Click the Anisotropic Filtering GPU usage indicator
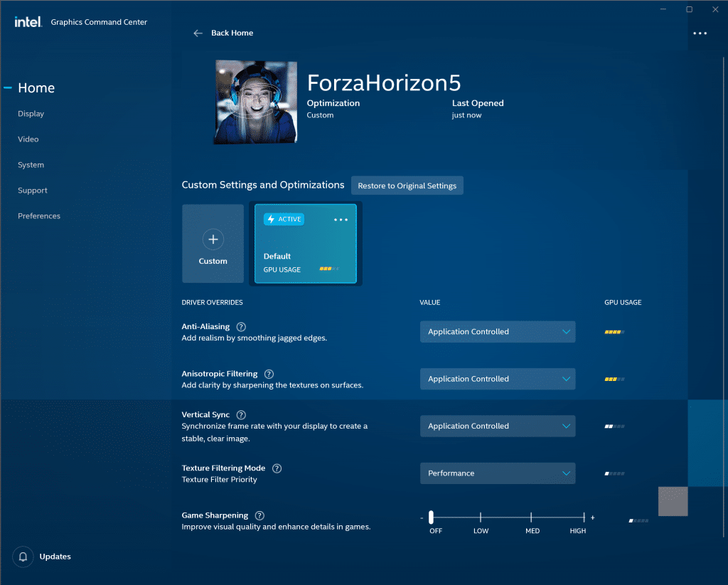This screenshot has width=728, height=585. (615, 380)
